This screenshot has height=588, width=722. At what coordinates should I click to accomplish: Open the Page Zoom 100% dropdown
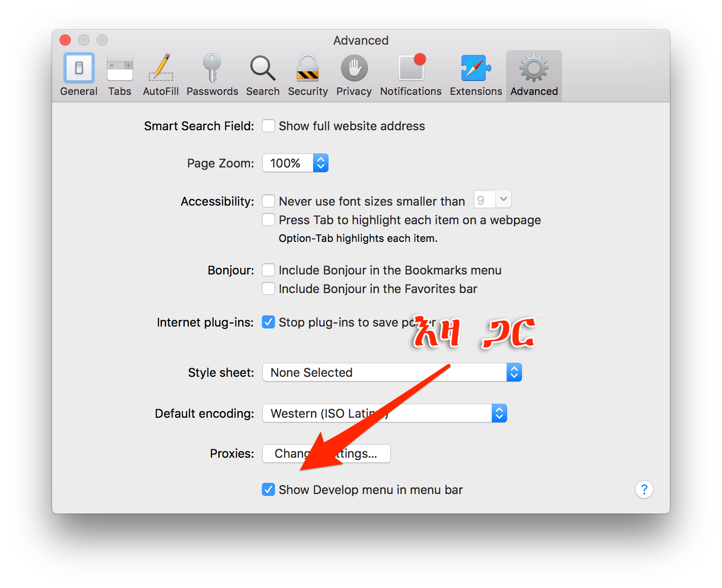pos(295,163)
